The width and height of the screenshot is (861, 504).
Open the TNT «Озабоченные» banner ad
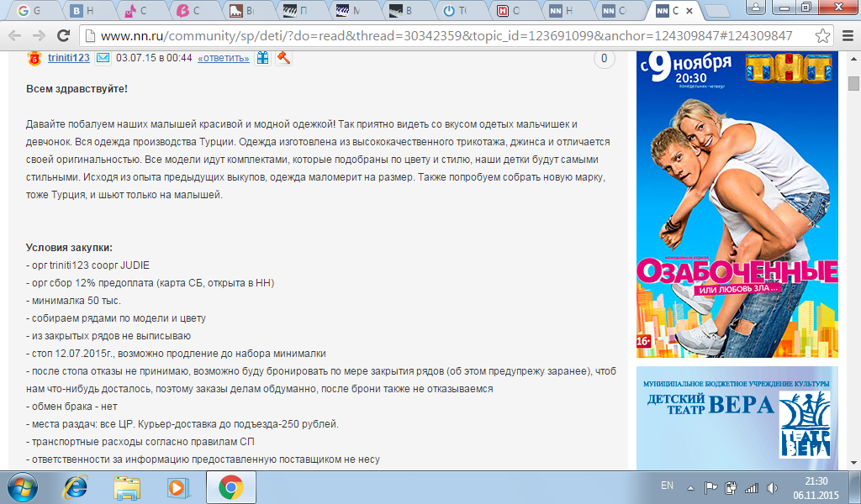click(x=737, y=205)
